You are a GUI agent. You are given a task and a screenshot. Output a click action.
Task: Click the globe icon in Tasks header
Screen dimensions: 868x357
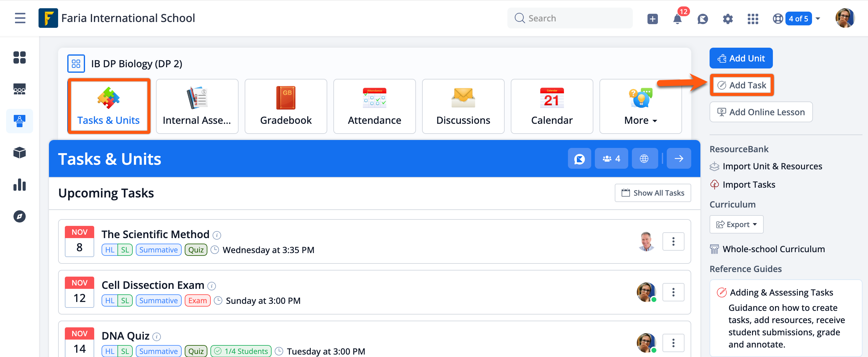point(644,158)
